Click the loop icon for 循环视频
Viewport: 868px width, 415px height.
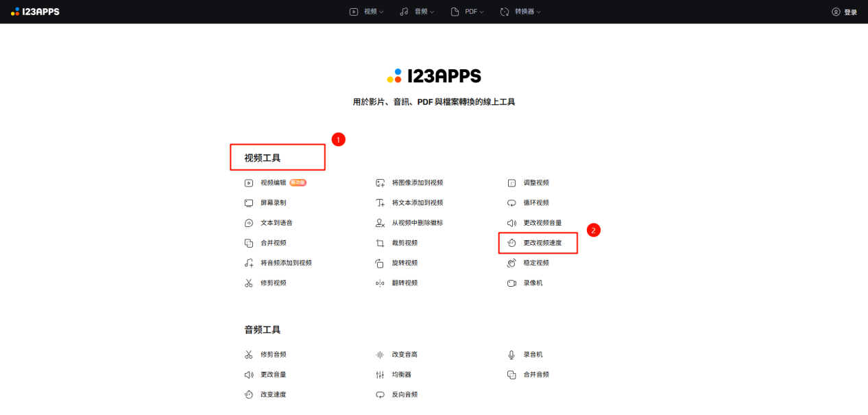(511, 203)
